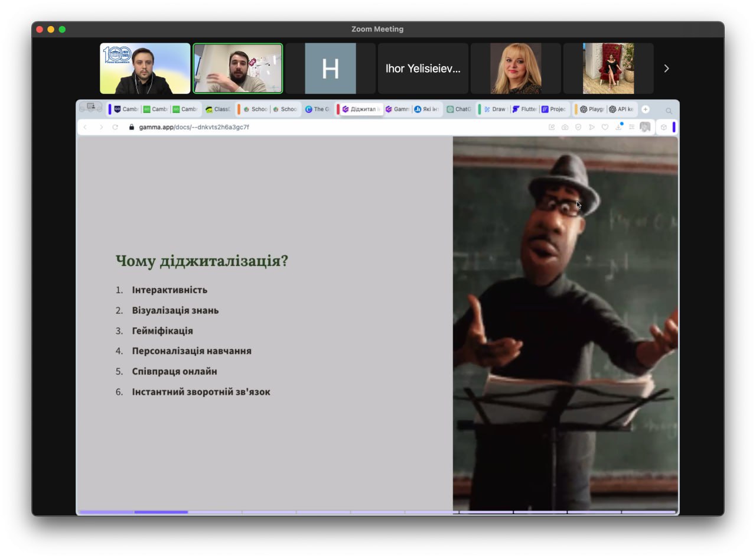The height and width of the screenshot is (558, 756).
Task: Go back using the browser back arrow
Action: (x=85, y=127)
